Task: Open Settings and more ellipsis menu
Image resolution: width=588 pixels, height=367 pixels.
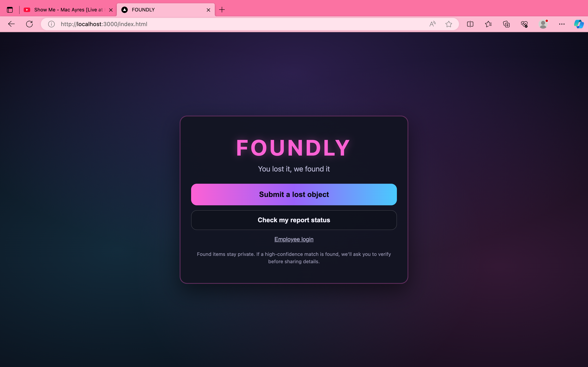Action: [562, 24]
